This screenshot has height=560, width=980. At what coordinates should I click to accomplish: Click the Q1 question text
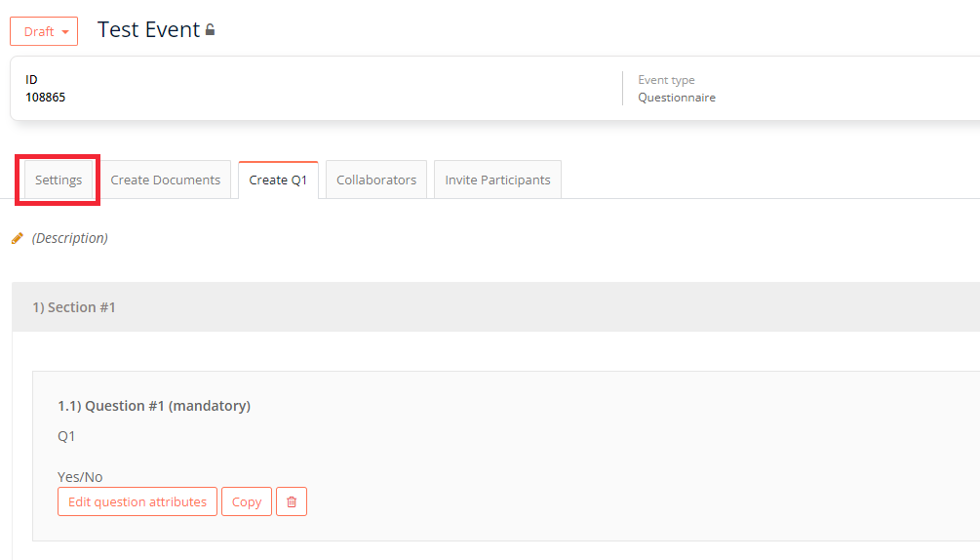pyautogui.click(x=66, y=436)
